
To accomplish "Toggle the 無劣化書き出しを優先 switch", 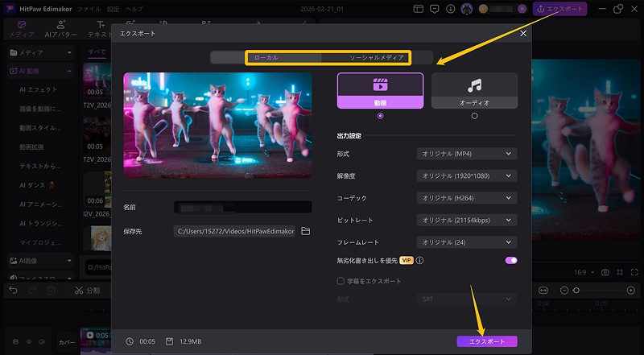I will pyautogui.click(x=511, y=261).
